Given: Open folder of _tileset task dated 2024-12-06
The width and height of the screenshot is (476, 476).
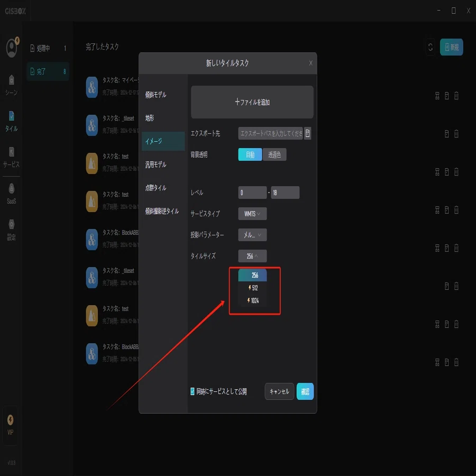Looking at the screenshot, I should (x=446, y=286).
